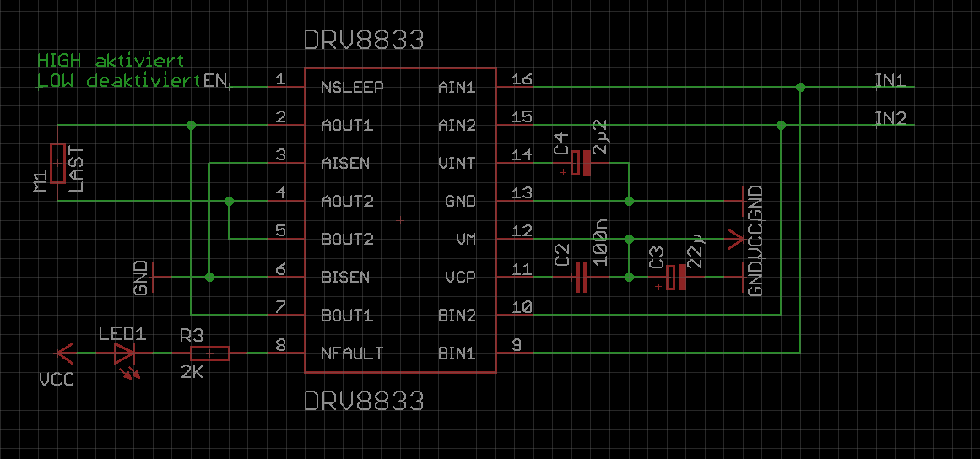Screen dimensions: 980x459
Task: Click the LED1 designator text
Action: [122, 334]
